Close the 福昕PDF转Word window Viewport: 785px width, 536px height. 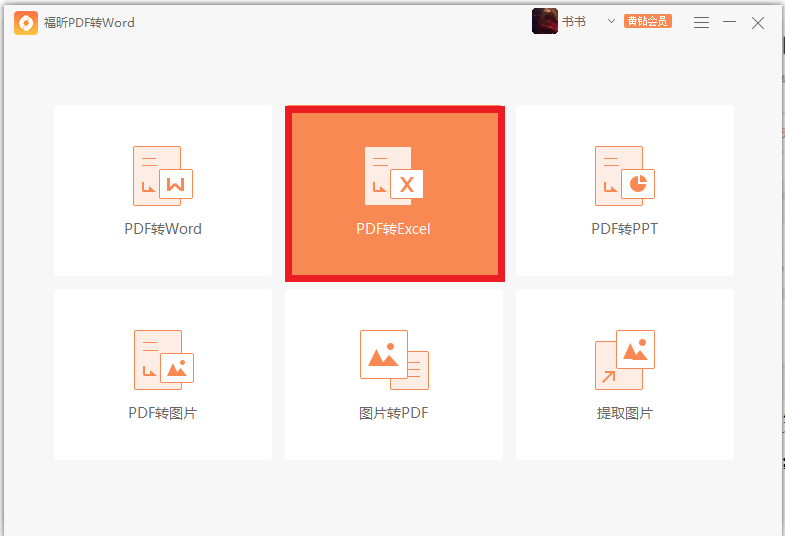pyautogui.click(x=758, y=23)
